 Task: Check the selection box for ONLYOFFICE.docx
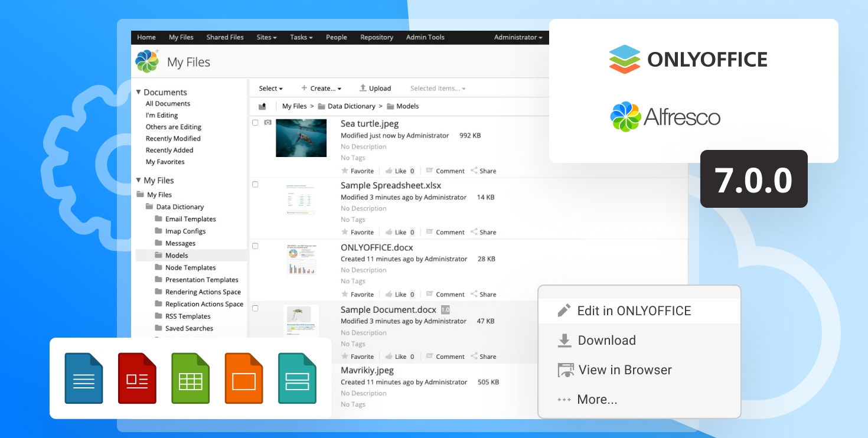254,246
